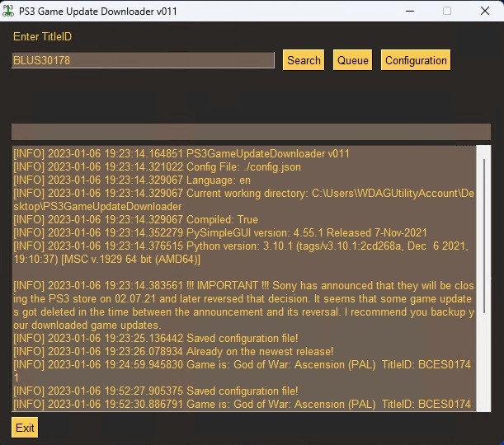Click log line at 19:52:30 God of War
This screenshot has height=445, width=504.
(242, 405)
